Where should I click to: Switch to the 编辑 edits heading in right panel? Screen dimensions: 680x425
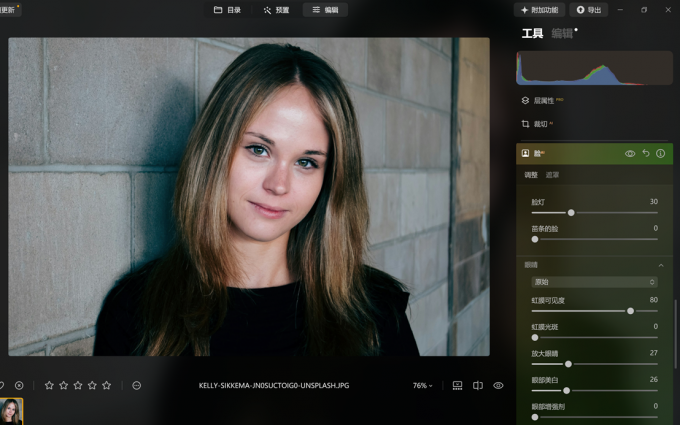click(562, 33)
